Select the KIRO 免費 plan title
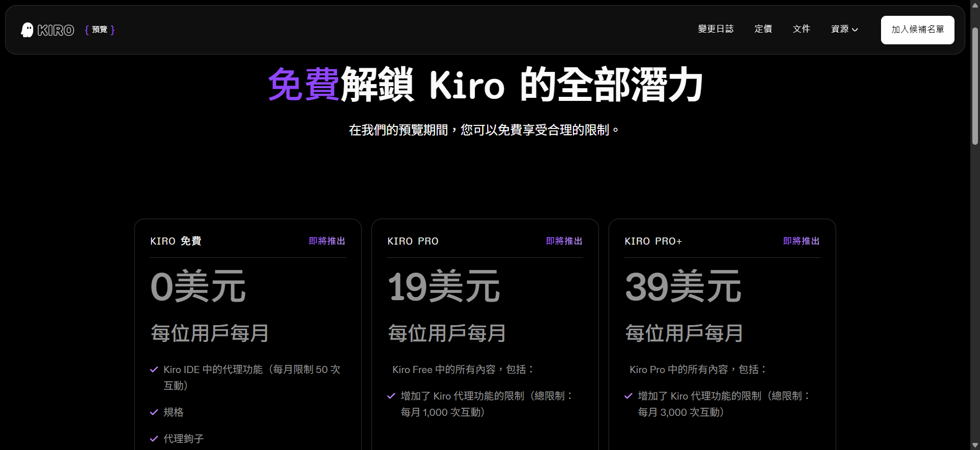980x450 pixels. [x=176, y=241]
